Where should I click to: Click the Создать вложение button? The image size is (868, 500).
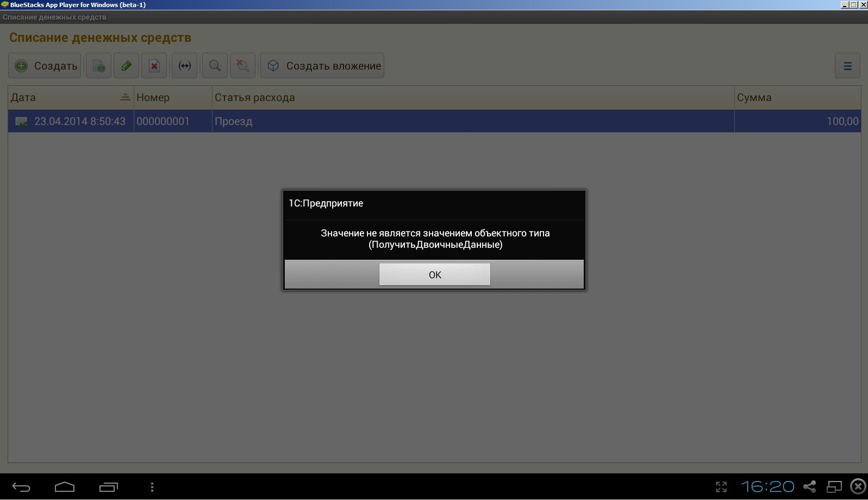(322, 66)
